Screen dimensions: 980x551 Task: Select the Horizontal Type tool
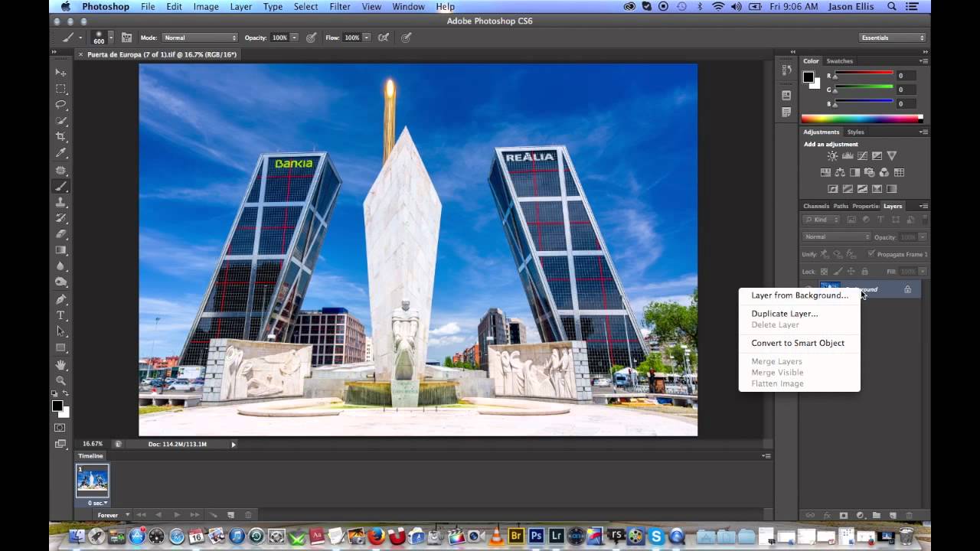point(61,315)
